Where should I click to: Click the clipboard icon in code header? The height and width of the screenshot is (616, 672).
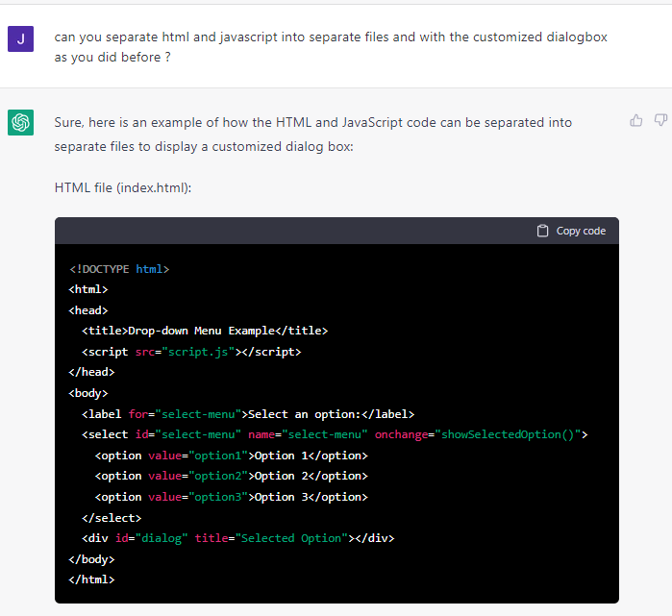[542, 231]
